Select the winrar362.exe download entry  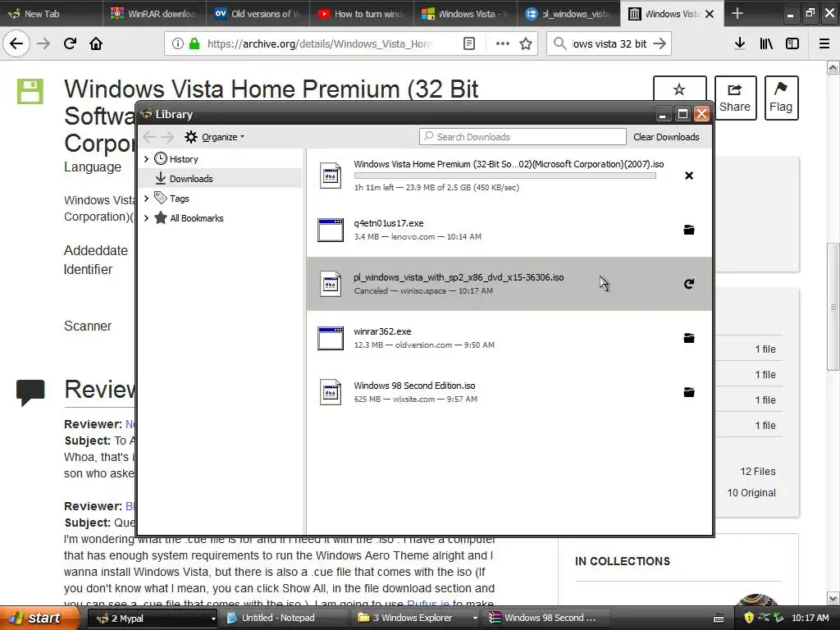(509, 338)
